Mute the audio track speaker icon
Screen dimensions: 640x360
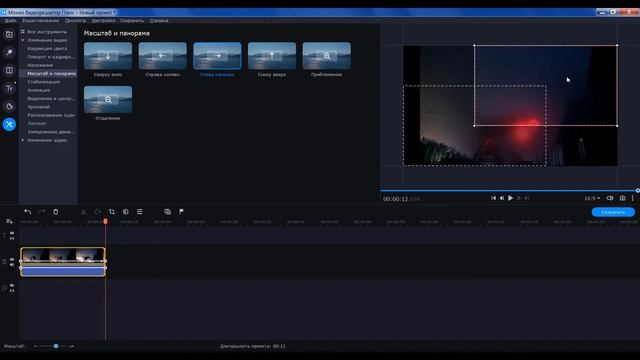point(12,285)
